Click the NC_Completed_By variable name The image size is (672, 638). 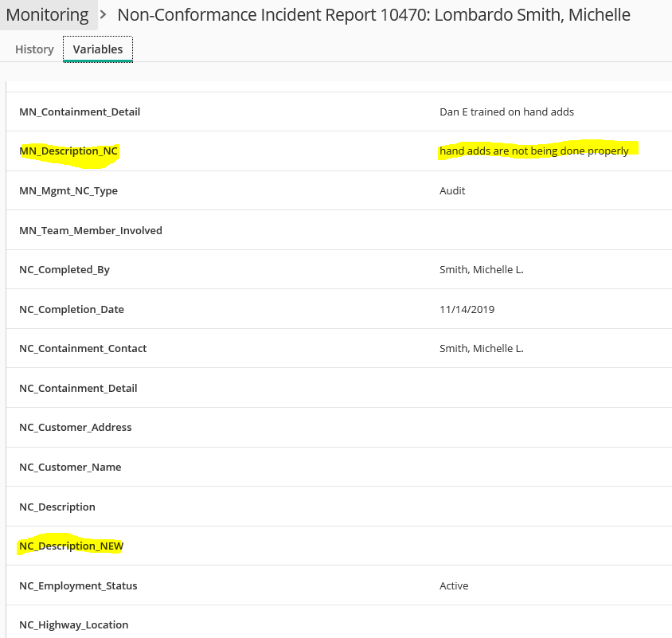coord(64,270)
